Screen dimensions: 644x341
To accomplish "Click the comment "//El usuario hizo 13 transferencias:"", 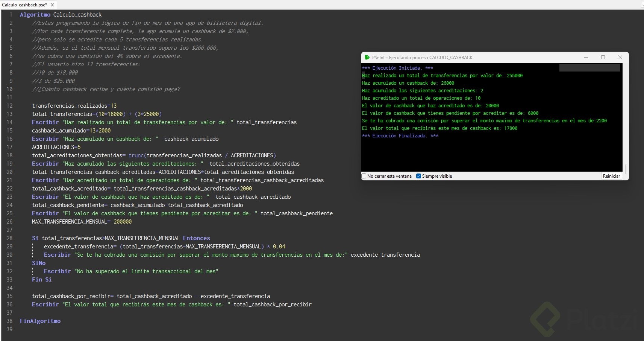I will 86,64.
